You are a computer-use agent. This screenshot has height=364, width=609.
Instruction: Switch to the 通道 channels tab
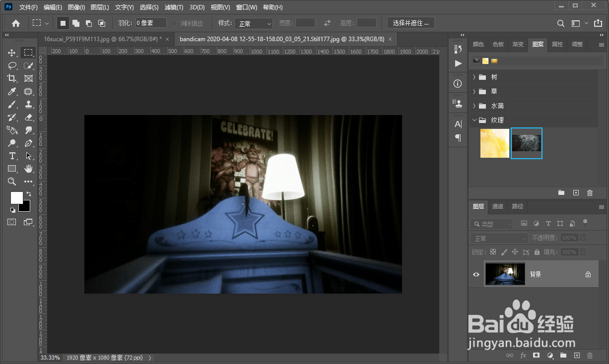(x=498, y=206)
